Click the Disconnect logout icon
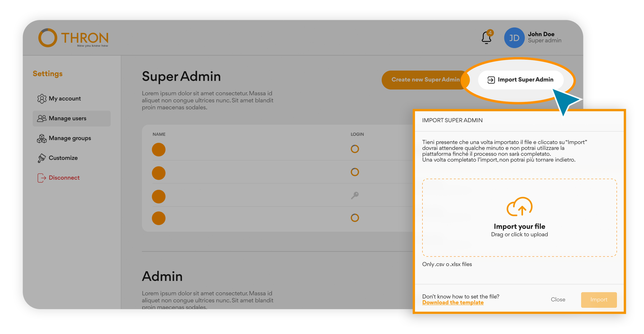The height and width of the screenshot is (334, 644). point(41,177)
